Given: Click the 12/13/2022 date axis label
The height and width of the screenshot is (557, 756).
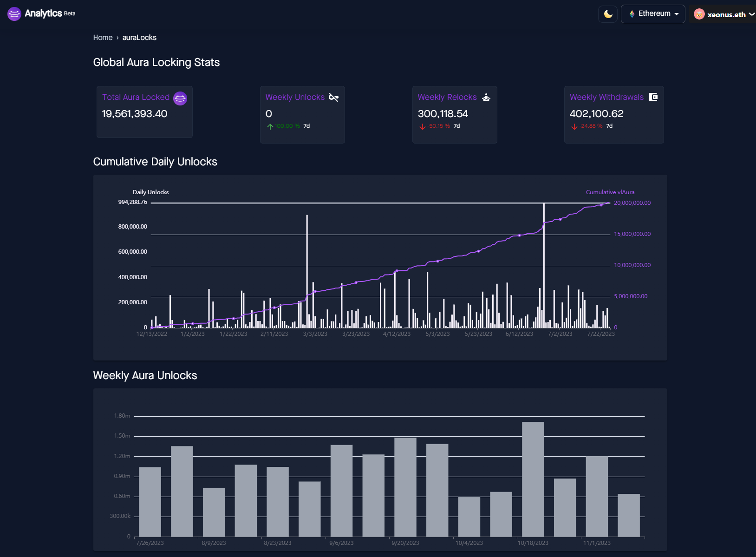Looking at the screenshot, I should pos(152,334).
